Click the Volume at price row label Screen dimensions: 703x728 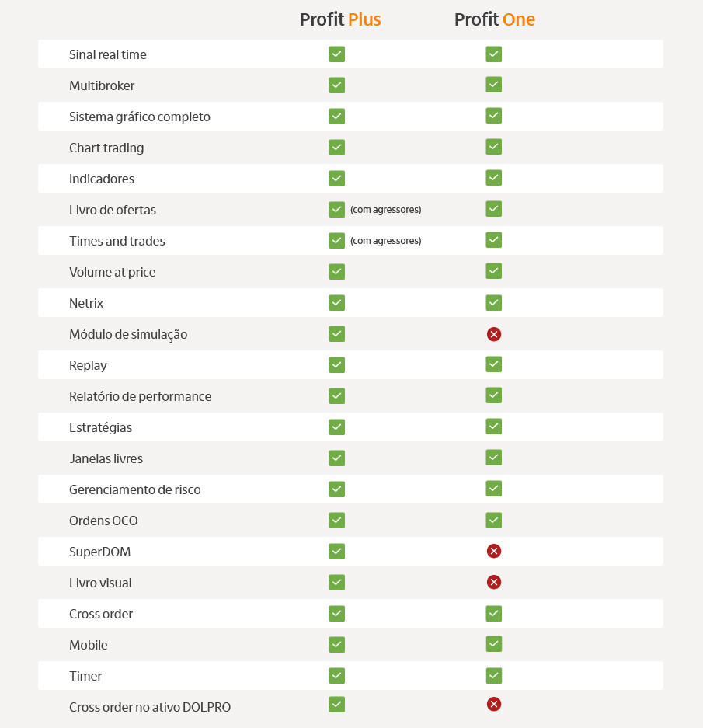pyautogui.click(x=113, y=272)
